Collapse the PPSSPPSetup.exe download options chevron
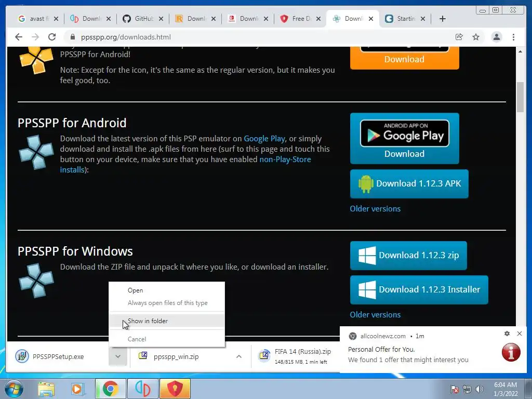Viewport: 532px width, 399px height. [x=118, y=356]
